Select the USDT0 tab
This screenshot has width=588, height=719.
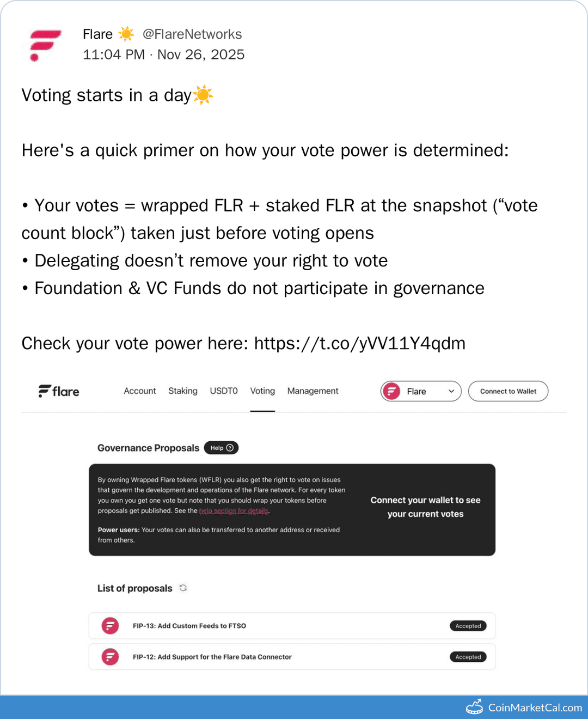[223, 391]
